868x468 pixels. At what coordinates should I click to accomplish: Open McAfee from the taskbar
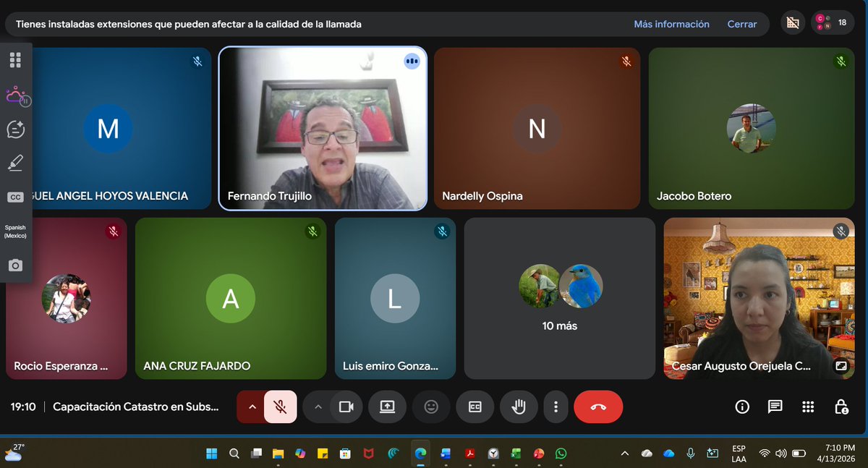(368, 454)
